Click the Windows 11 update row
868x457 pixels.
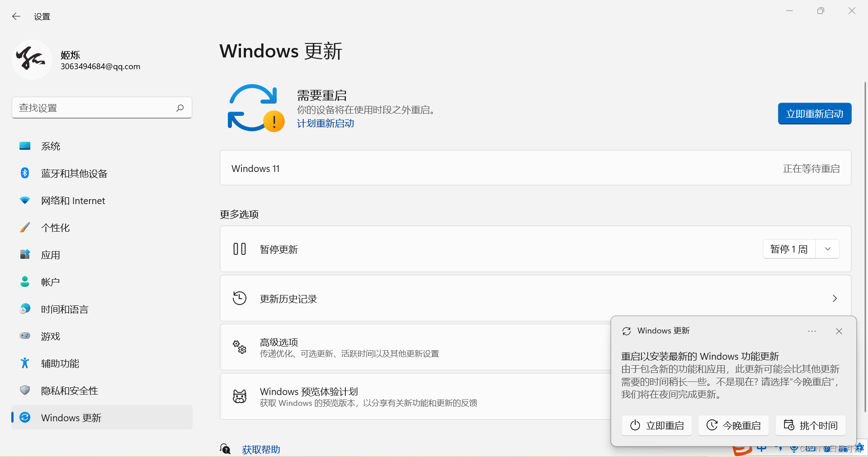point(535,168)
